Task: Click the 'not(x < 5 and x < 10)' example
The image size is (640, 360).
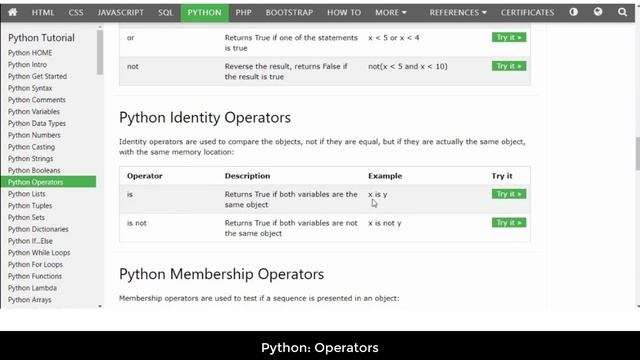Action: (408, 66)
